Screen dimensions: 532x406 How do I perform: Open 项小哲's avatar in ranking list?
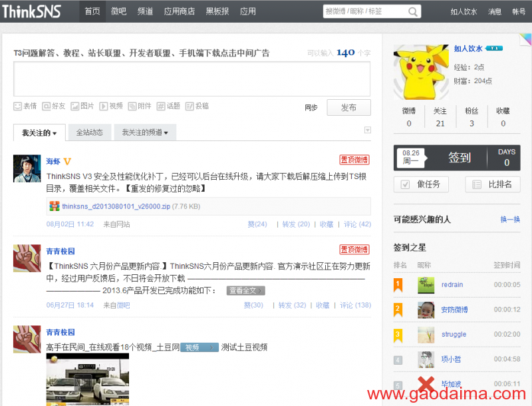click(x=426, y=359)
